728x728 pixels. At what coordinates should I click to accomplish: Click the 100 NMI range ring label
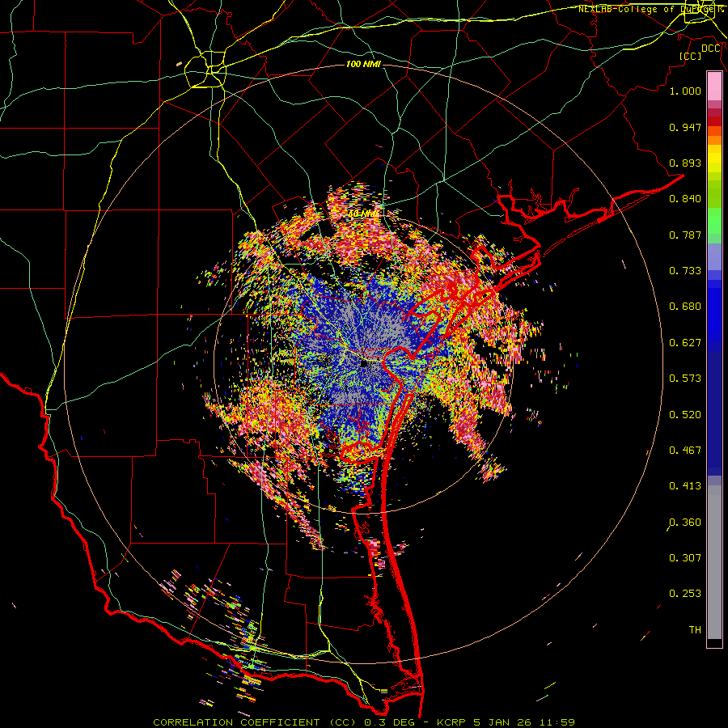tap(363, 64)
